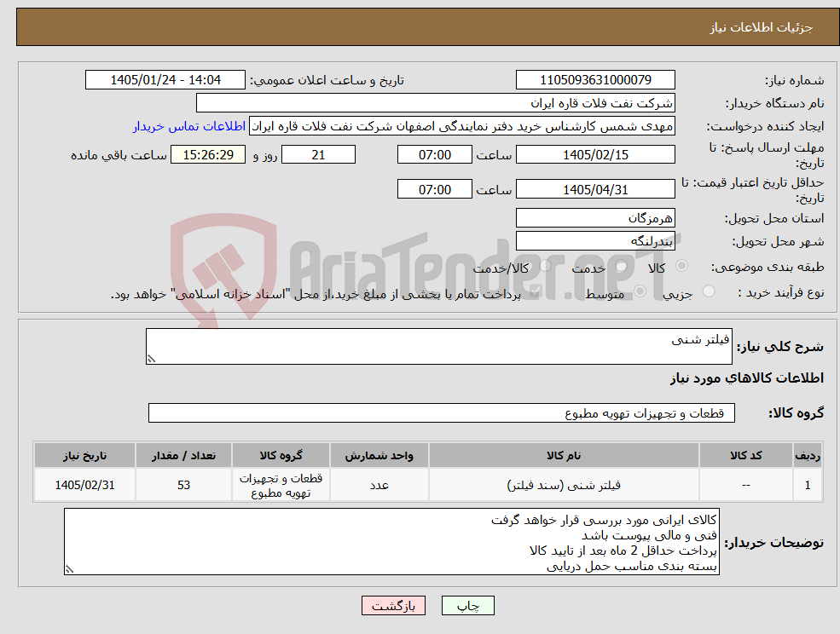This screenshot has height=634, width=840.
Task: Click the label شرح کلی نیاز
Action: coord(780,347)
